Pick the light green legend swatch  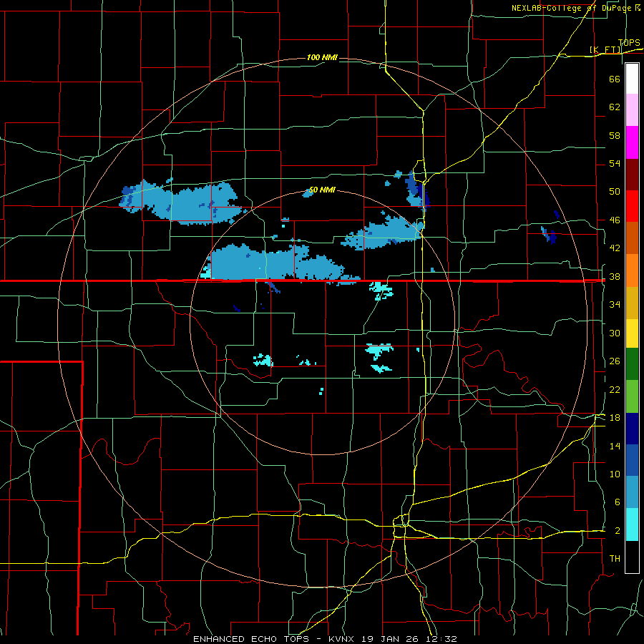pos(632,396)
